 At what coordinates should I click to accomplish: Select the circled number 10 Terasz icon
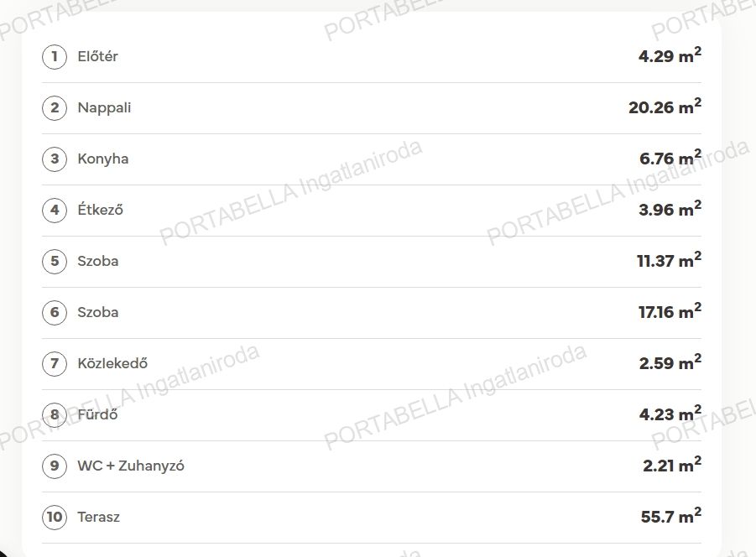click(x=55, y=517)
